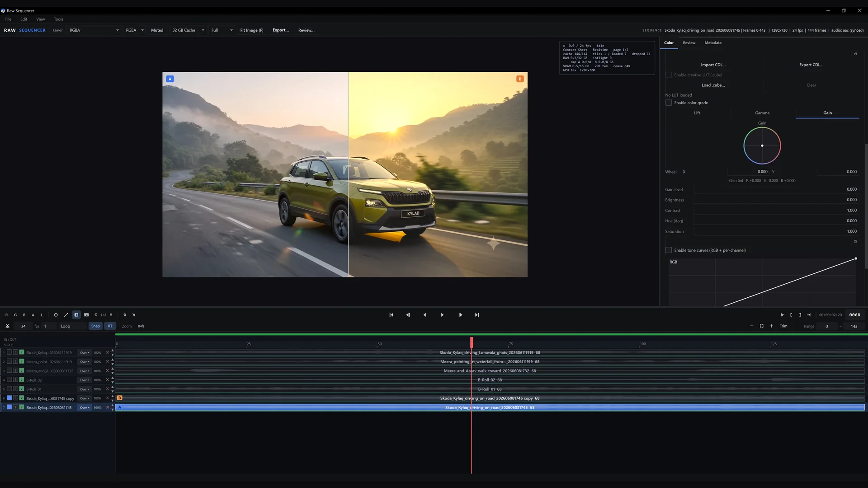Enable tone curves (RGB + per-channel)
Image resolution: width=868 pixels, height=488 pixels.
[669, 250]
